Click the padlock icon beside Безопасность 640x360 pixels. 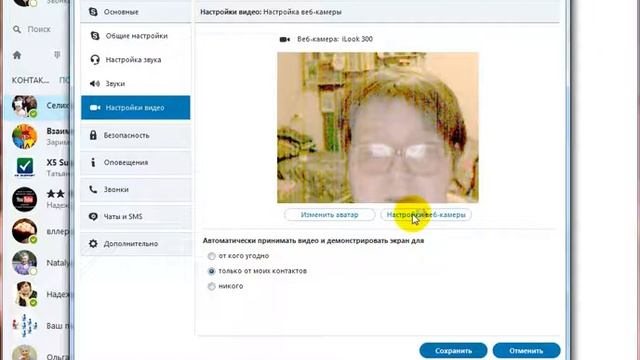click(93, 135)
